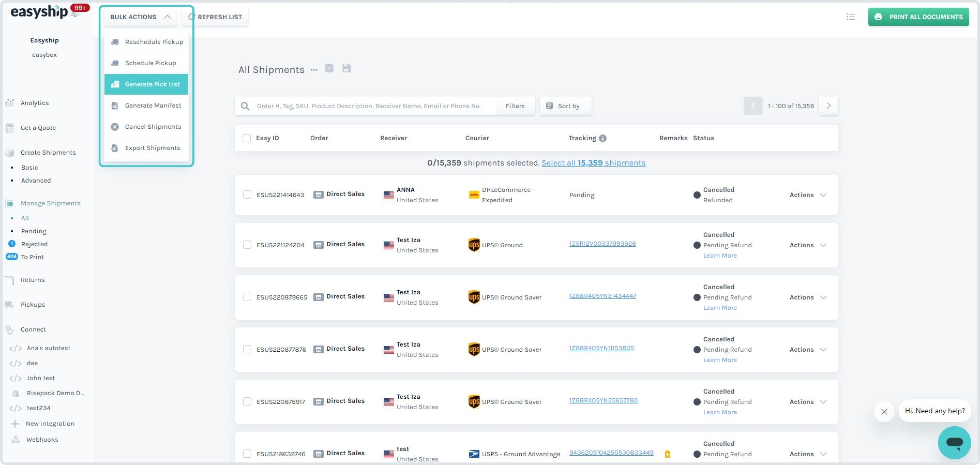Viewport: 980px width, 465px height.
Task: Click the Risepack Demo store icon
Action: pyautogui.click(x=16, y=393)
